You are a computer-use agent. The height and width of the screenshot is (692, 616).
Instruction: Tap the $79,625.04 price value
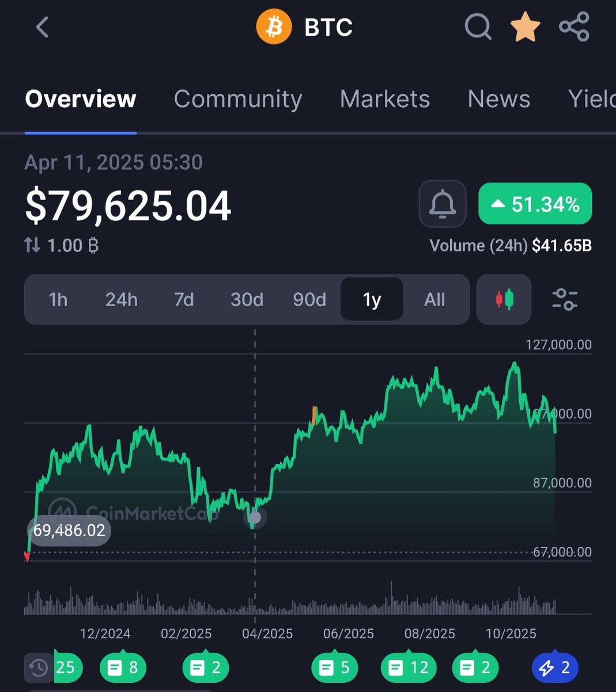point(128,206)
